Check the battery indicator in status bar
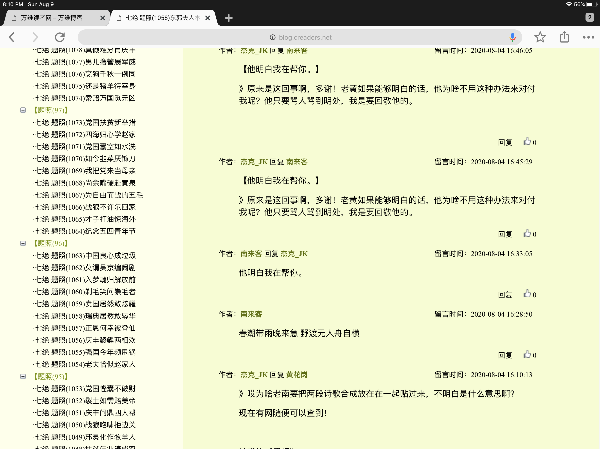 pos(590,4)
